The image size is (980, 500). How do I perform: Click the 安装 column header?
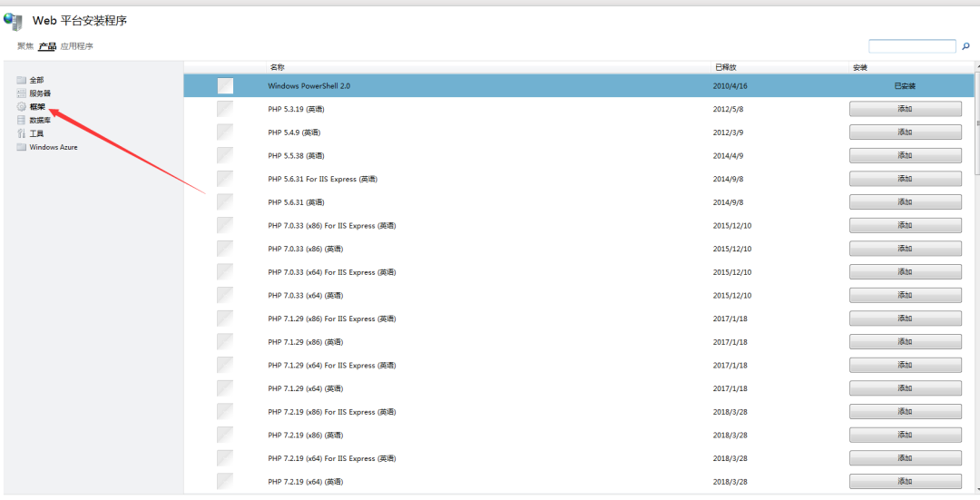pyautogui.click(x=860, y=67)
